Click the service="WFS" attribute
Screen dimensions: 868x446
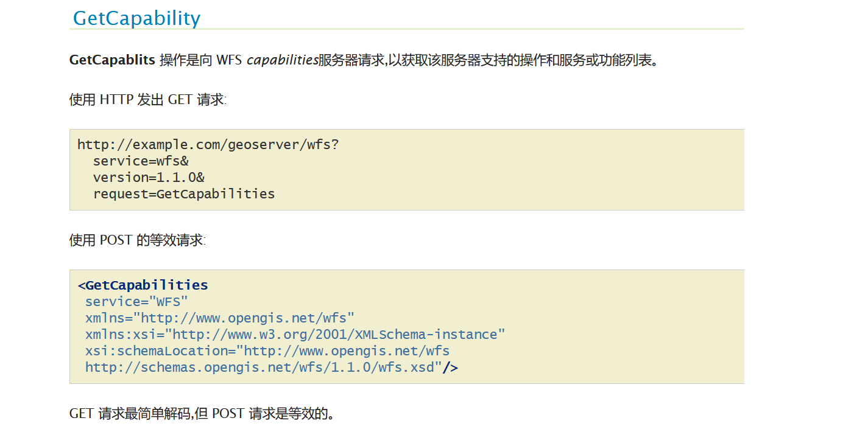(136, 302)
